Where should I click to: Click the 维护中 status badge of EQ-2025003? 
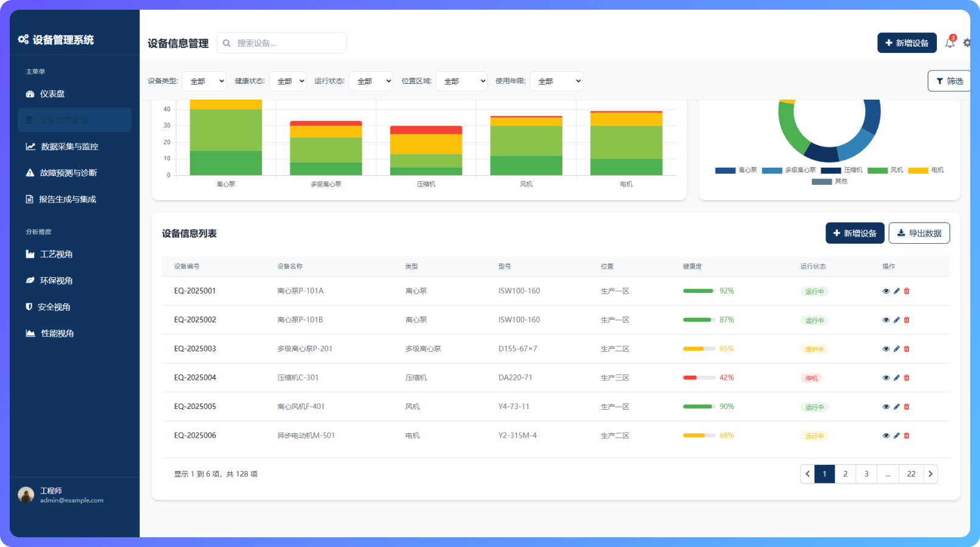tap(815, 349)
